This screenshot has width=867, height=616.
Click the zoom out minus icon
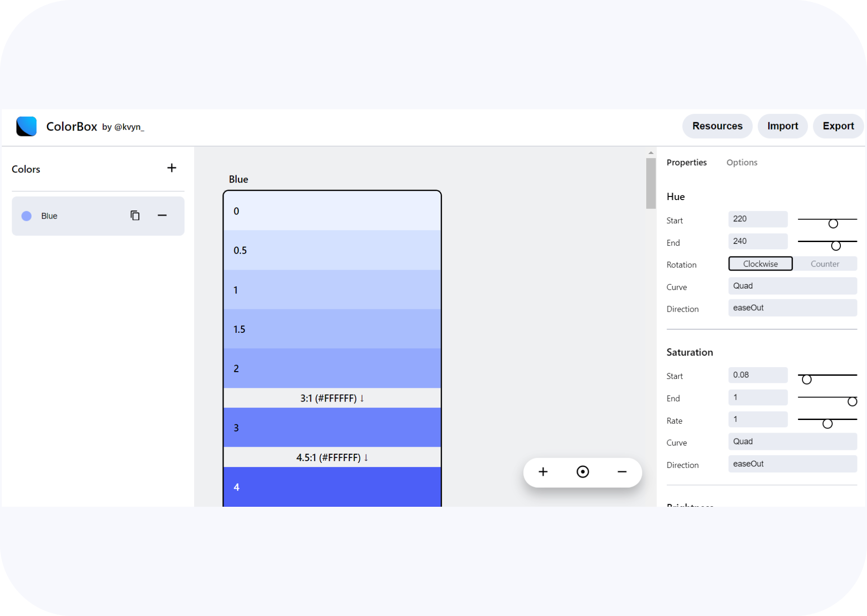pyautogui.click(x=621, y=473)
